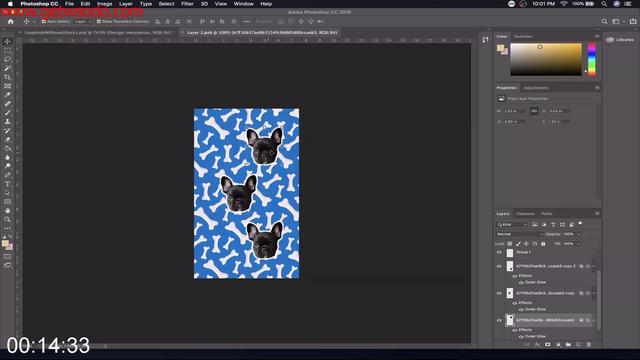
Task: Create a new group with folder icon
Action: (x=568, y=345)
